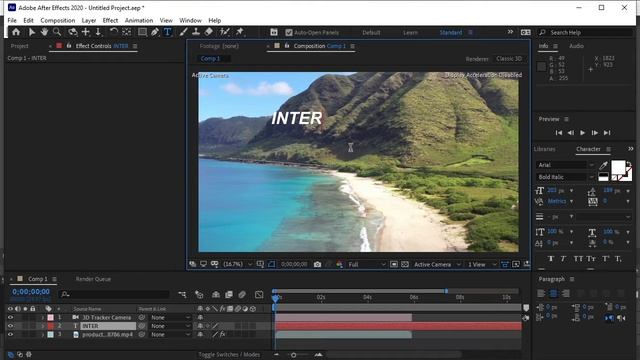The height and width of the screenshot is (360, 640).
Task: Open the Animation menu
Action: [x=139, y=20]
